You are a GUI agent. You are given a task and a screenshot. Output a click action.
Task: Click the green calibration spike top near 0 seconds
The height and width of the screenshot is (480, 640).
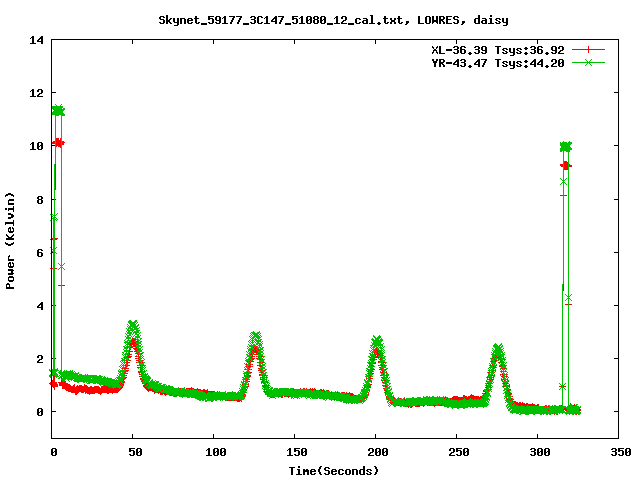(x=58, y=111)
